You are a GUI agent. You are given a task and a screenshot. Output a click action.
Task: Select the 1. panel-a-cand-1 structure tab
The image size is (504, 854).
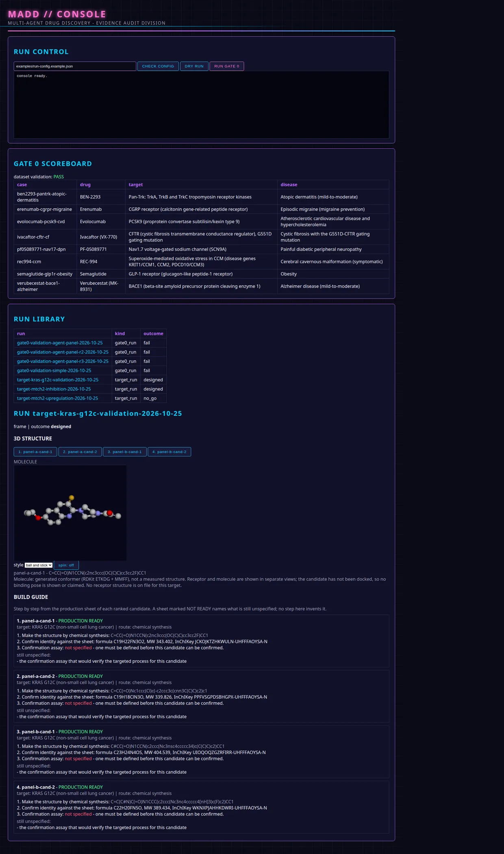[x=35, y=452]
